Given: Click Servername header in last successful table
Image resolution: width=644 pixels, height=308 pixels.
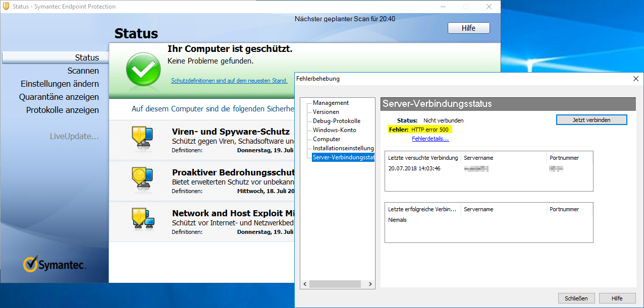Looking at the screenshot, I should [x=504, y=209].
